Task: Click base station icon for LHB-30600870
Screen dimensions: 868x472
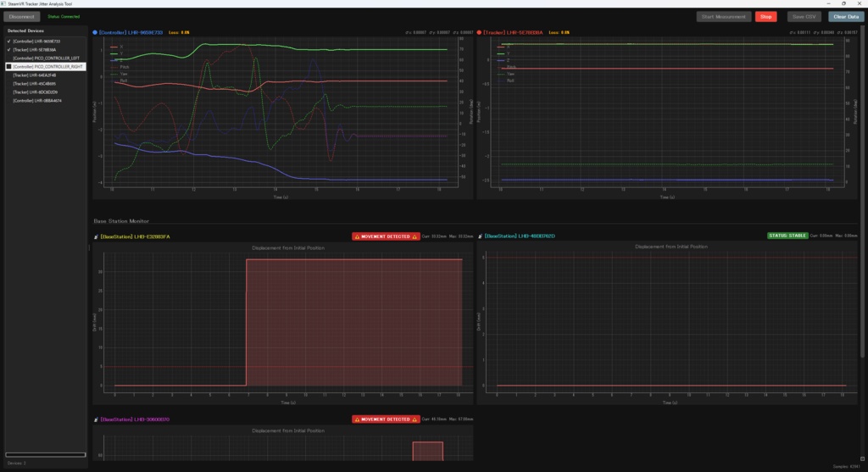Action: [x=96, y=419]
